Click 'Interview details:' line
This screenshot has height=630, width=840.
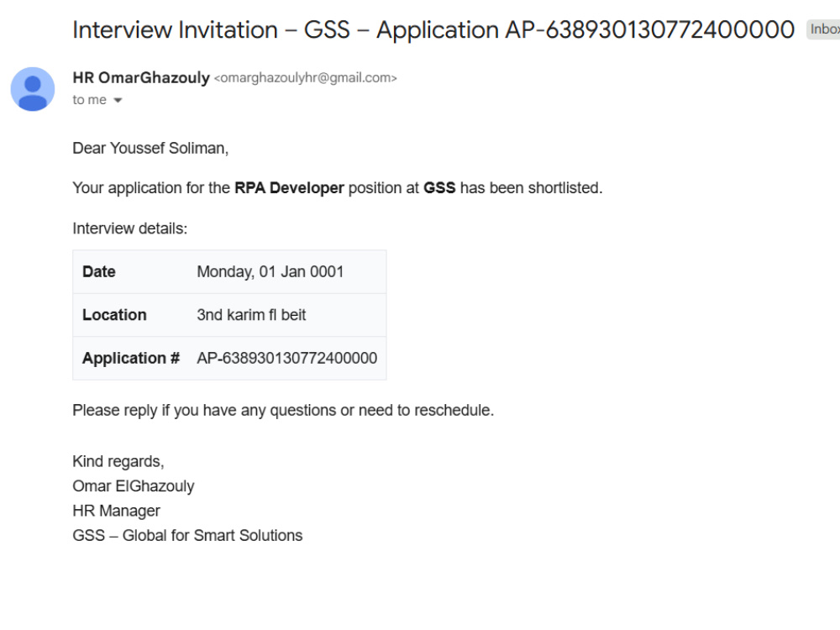coord(130,228)
